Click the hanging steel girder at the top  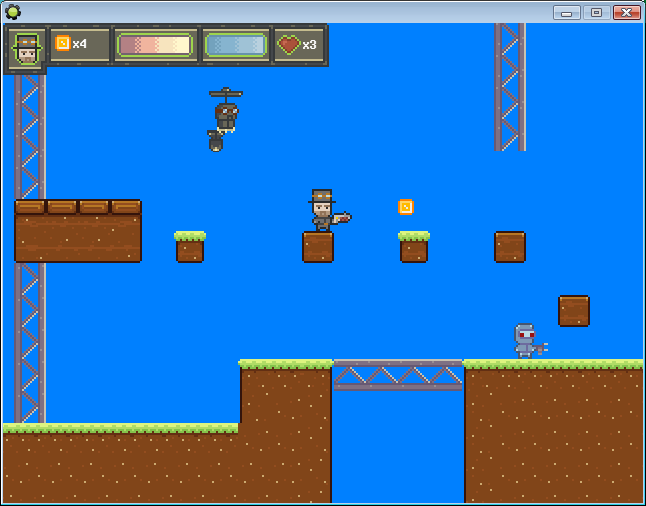click(x=509, y=87)
